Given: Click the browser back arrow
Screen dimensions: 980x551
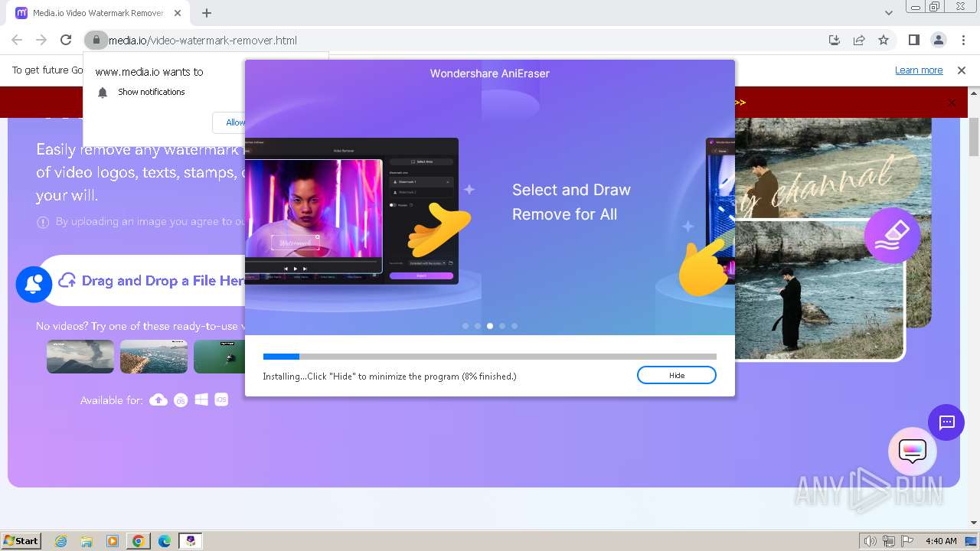Looking at the screenshot, I should (17, 40).
